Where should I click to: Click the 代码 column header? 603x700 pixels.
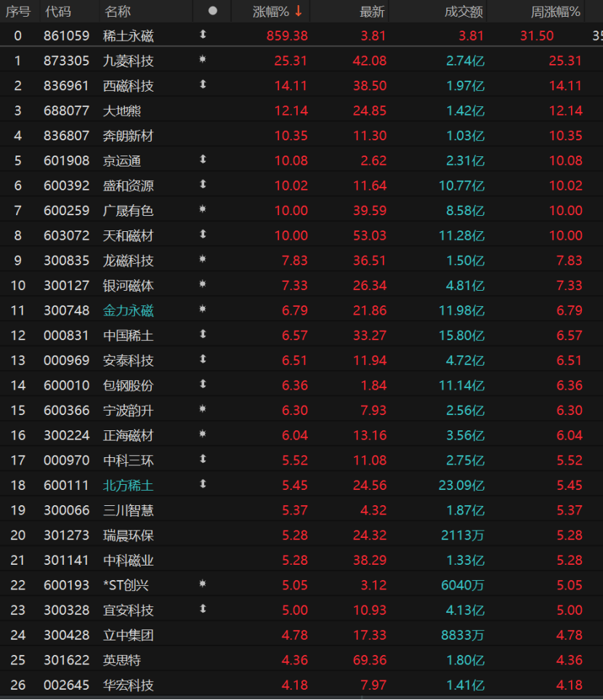[58, 12]
